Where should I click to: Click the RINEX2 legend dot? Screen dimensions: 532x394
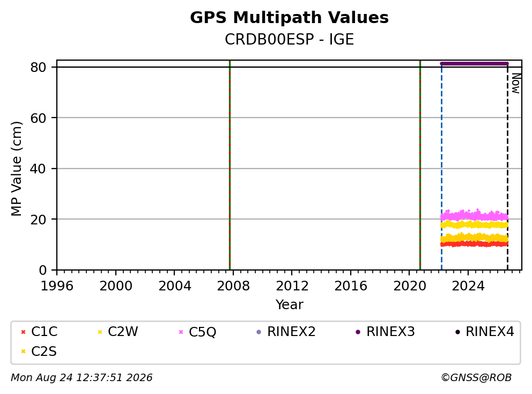[x=259, y=332]
